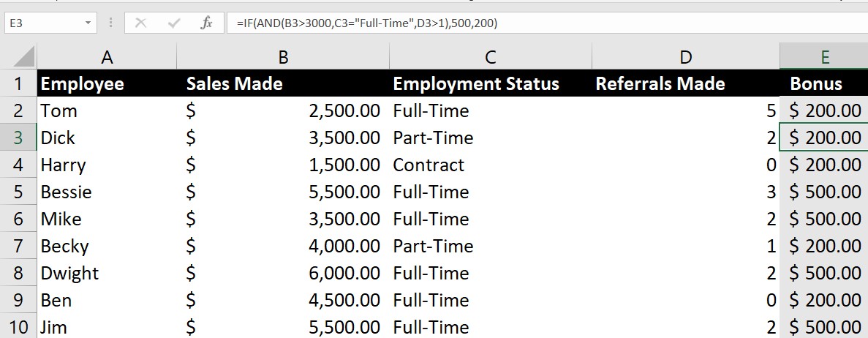
Task: Select row 1 header
Action: pos(18,83)
